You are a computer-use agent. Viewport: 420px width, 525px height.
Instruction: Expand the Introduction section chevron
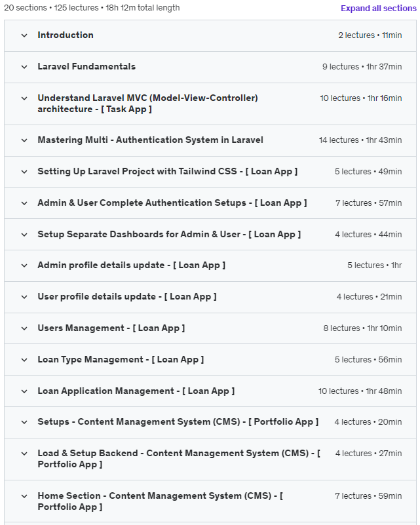[x=24, y=35]
